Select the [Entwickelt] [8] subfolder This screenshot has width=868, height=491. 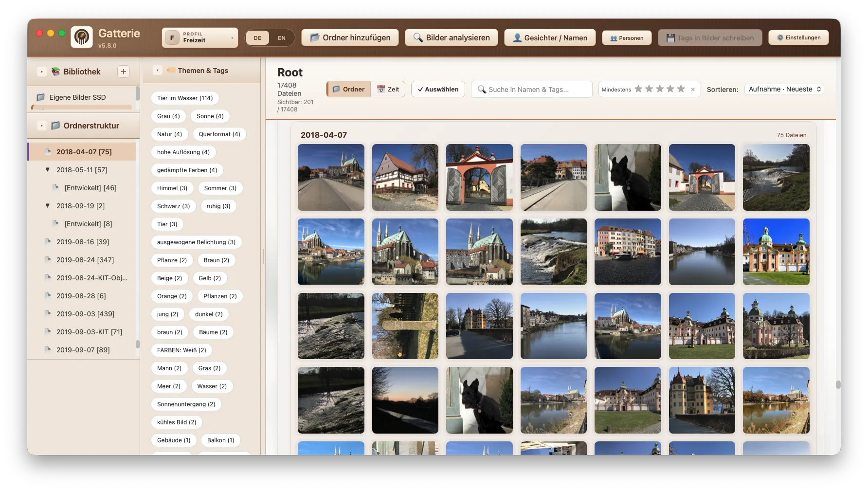point(82,224)
